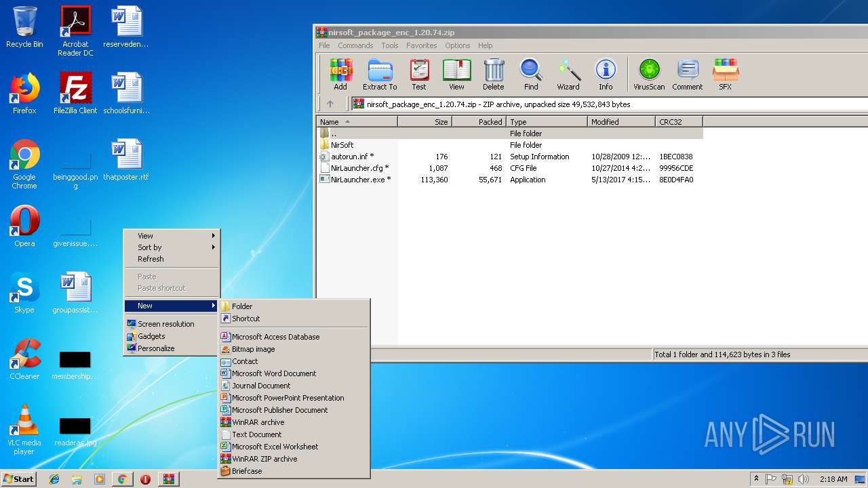Open the Tools menu in WinRAR
Screen dimensions: 868x488
(390, 45)
